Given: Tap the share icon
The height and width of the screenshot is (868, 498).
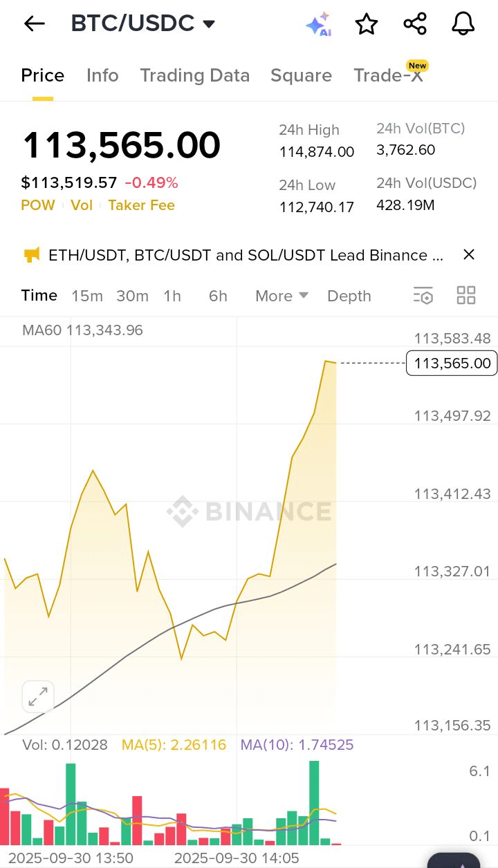Looking at the screenshot, I should (x=414, y=24).
